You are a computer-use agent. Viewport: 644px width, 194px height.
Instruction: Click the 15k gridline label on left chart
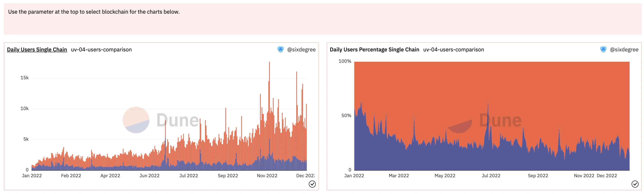(x=24, y=78)
